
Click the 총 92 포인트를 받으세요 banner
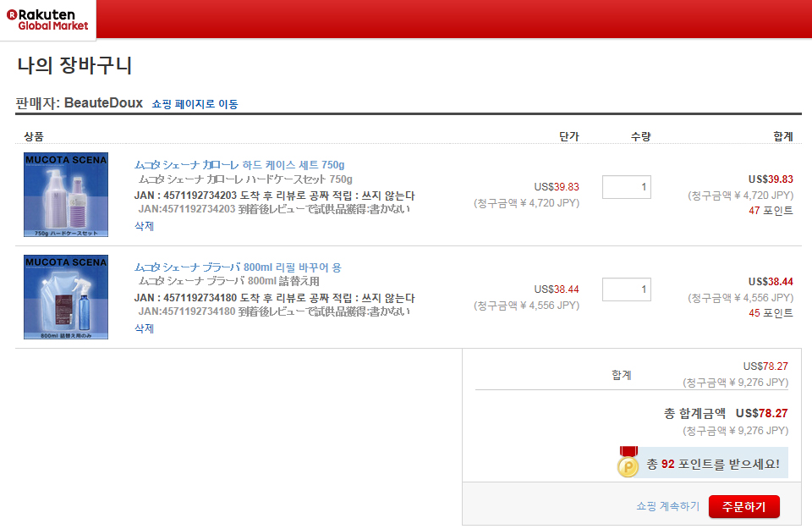[704, 463]
